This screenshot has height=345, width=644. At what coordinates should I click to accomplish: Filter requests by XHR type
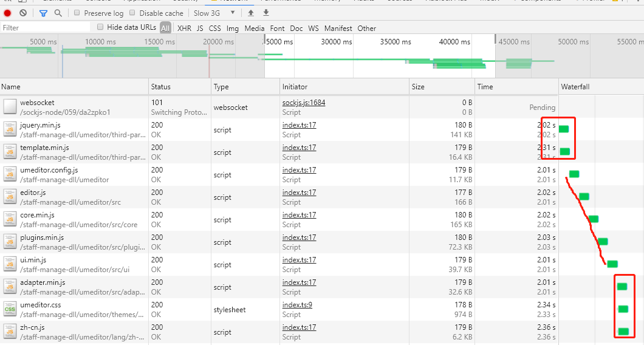[x=185, y=28]
